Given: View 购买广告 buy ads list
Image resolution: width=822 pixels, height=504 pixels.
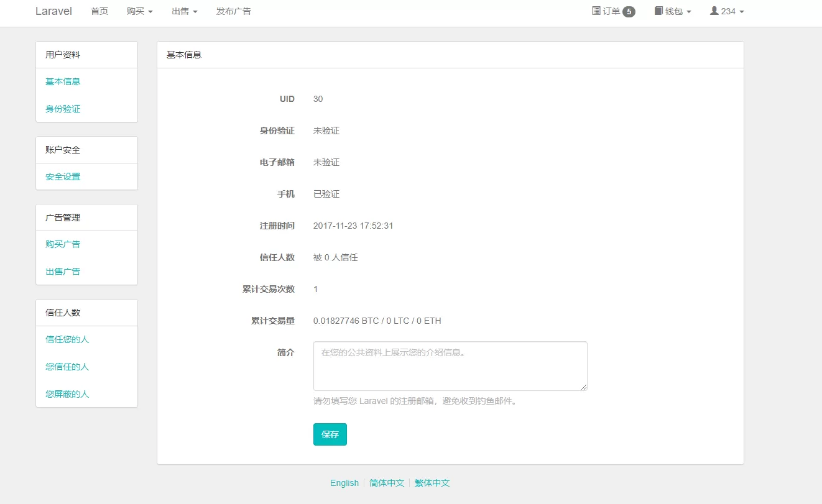Looking at the screenshot, I should click(62, 244).
